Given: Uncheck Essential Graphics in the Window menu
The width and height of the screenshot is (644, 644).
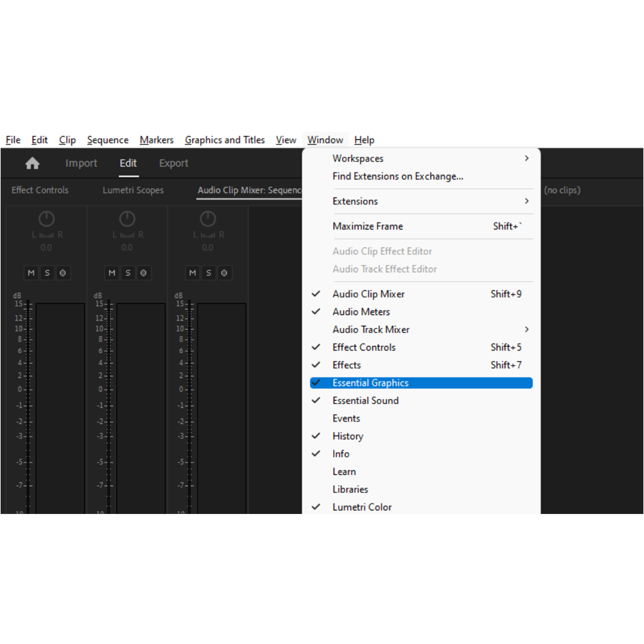Looking at the screenshot, I should (370, 383).
